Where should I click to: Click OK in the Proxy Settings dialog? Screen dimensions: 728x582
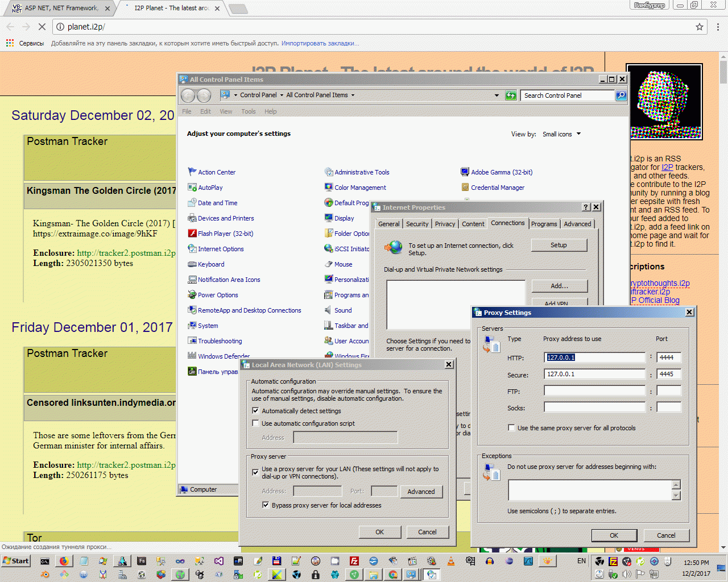[x=614, y=535]
